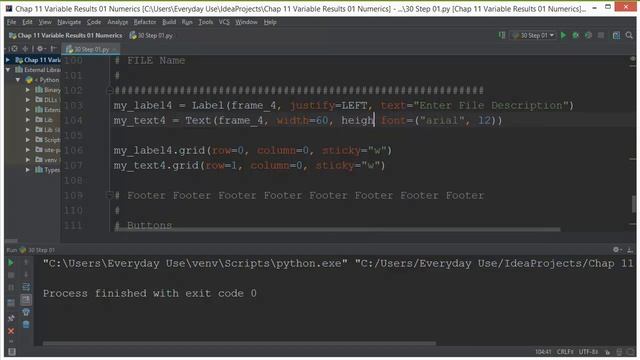Clear console with the trash icon
This screenshot has width=640, height=360.
click(26, 324)
